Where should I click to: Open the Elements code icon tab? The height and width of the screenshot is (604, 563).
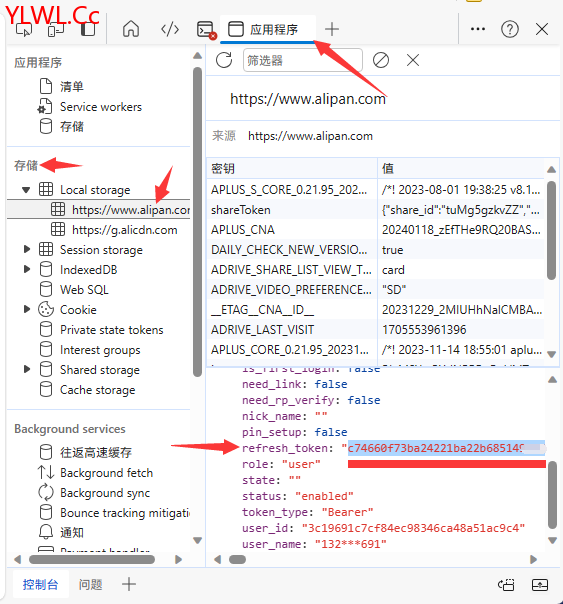click(x=170, y=29)
